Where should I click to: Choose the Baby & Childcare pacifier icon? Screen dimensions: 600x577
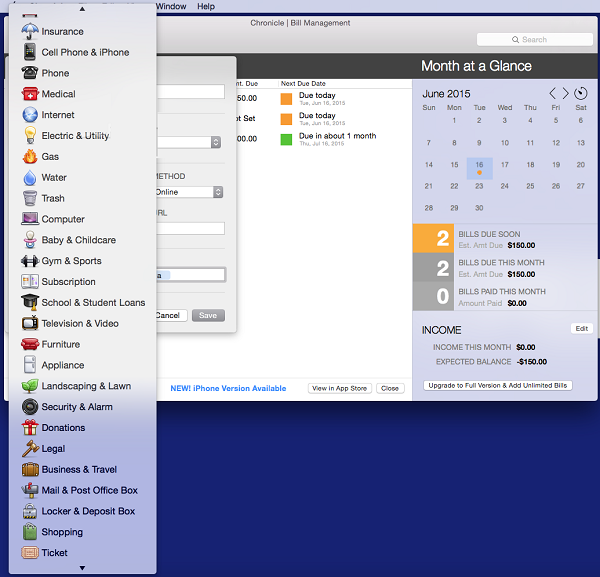pyautogui.click(x=30, y=240)
